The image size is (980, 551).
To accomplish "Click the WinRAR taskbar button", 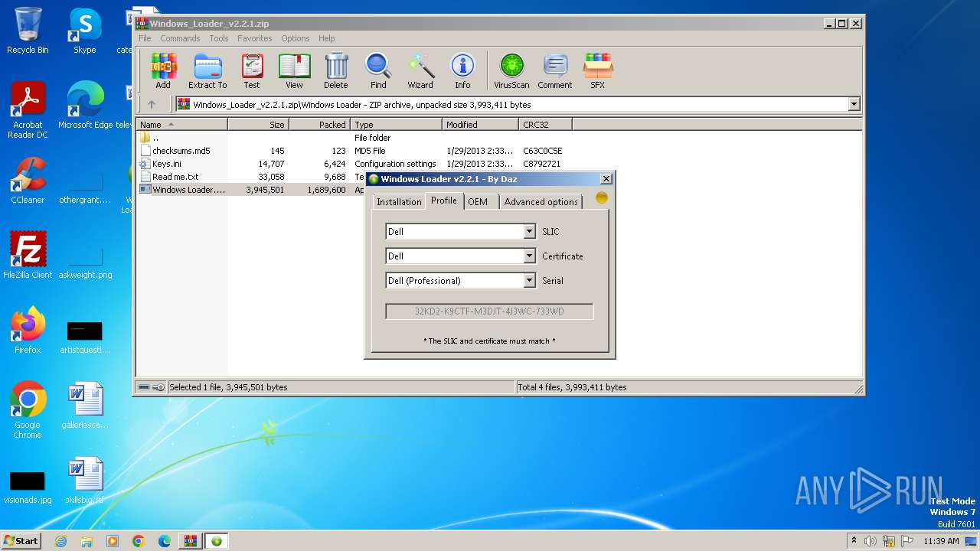I will coord(190,541).
